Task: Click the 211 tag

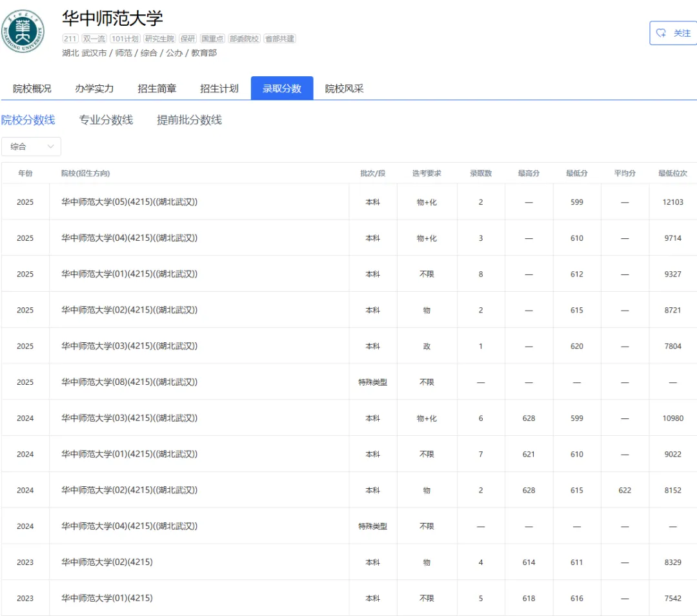Action: (70, 39)
